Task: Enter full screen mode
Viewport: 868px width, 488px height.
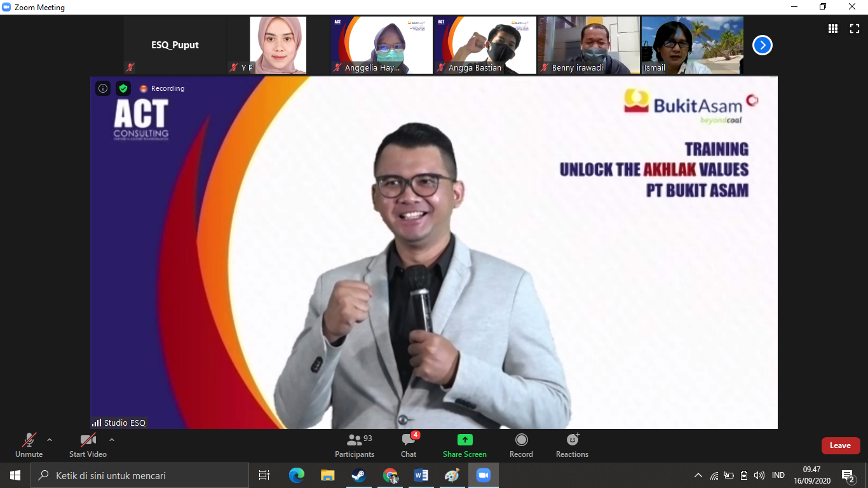Action: pyautogui.click(x=855, y=29)
